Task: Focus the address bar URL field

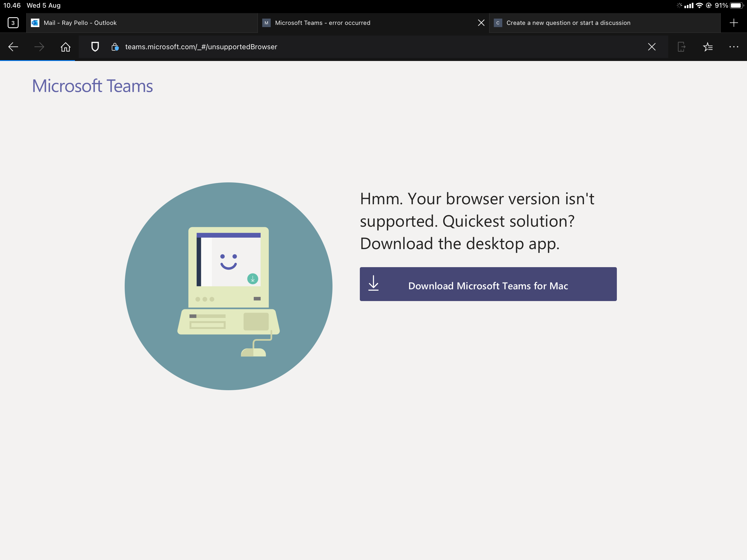Action: point(373,46)
